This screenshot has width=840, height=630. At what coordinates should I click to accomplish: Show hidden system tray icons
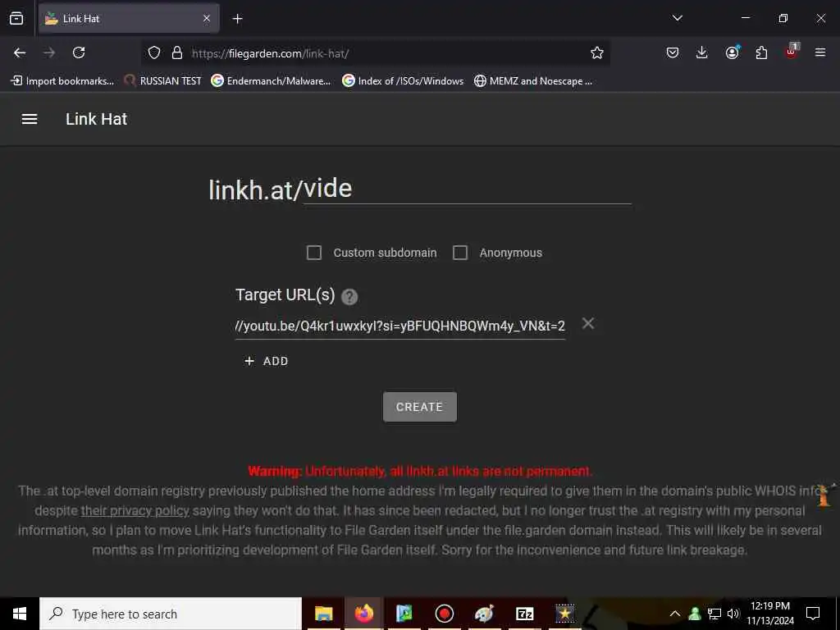675,614
